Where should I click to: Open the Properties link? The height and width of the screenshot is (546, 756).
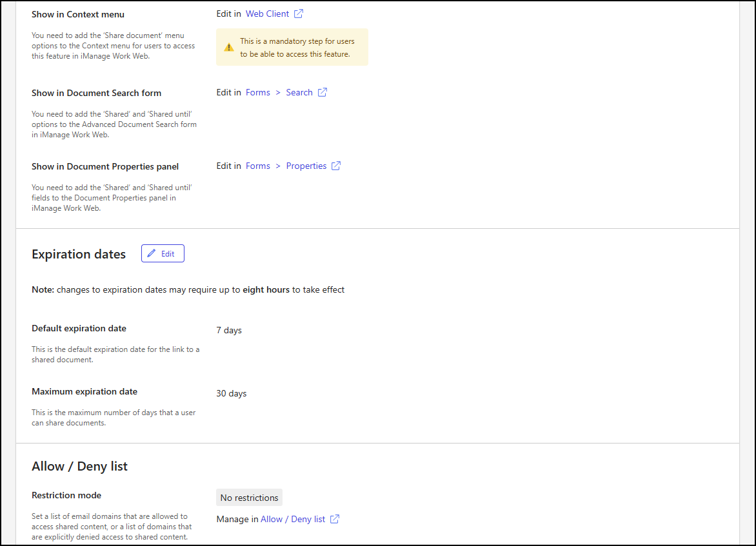pos(306,165)
